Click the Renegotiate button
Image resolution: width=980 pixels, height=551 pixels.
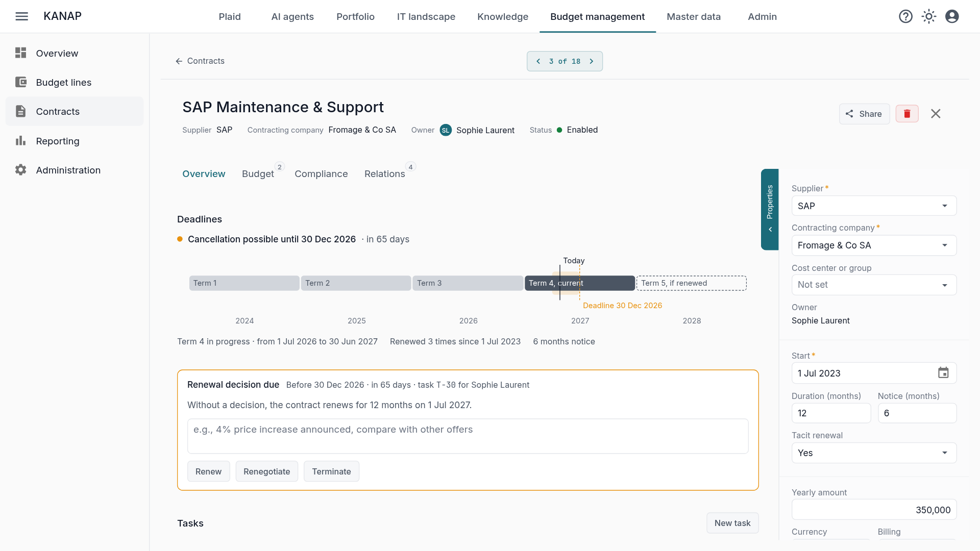[266, 471]
